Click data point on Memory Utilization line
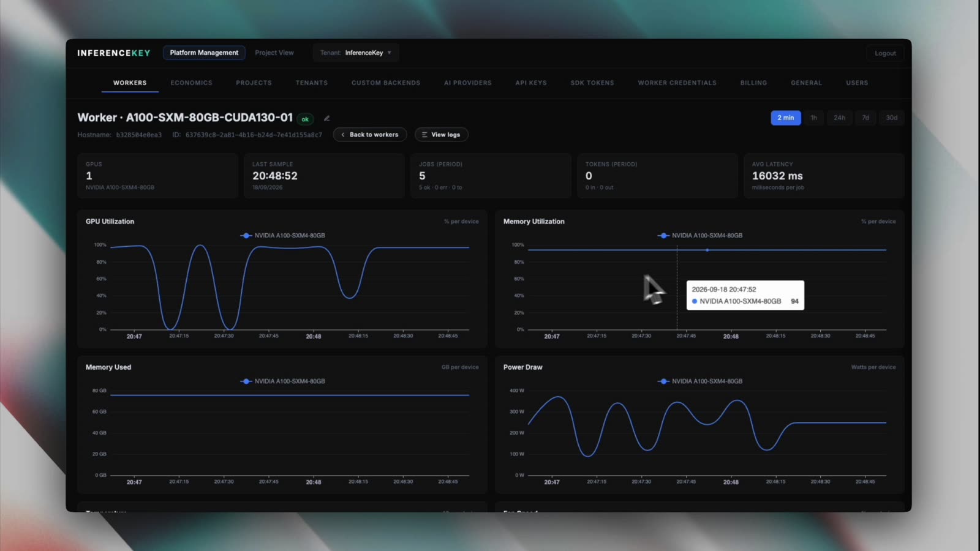 click(707, 250)
